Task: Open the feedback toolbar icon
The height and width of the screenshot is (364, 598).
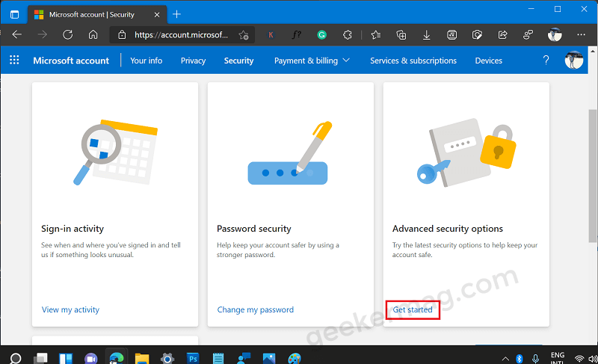Action: tap(528, 35)
